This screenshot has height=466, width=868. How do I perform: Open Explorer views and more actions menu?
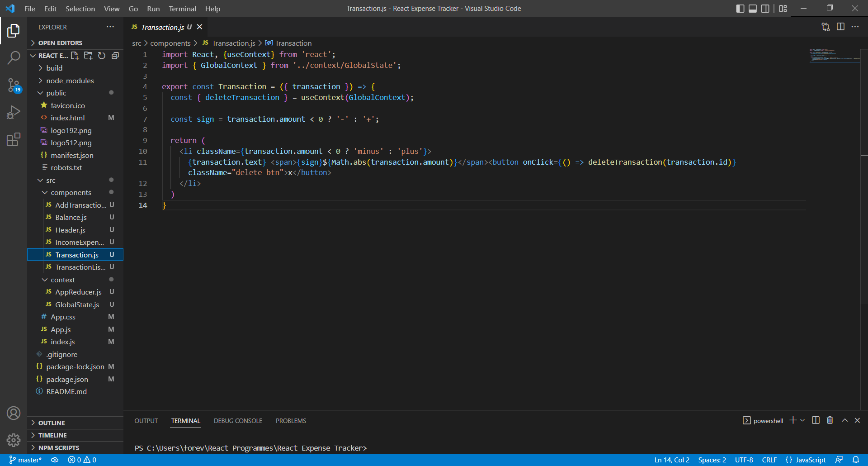tap(110, 27)
